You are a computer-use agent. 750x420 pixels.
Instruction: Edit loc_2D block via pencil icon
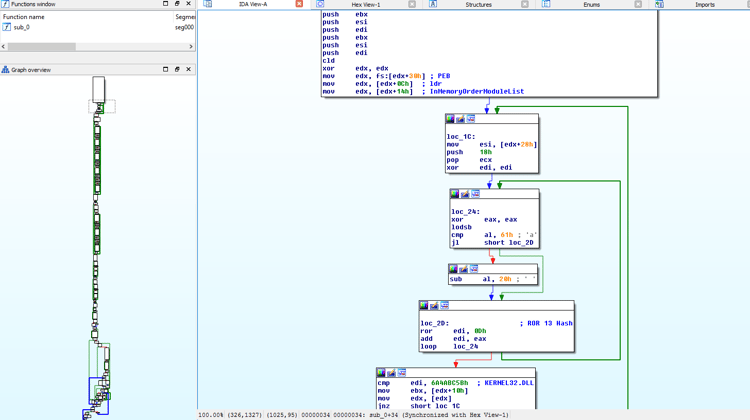(434, 305)
